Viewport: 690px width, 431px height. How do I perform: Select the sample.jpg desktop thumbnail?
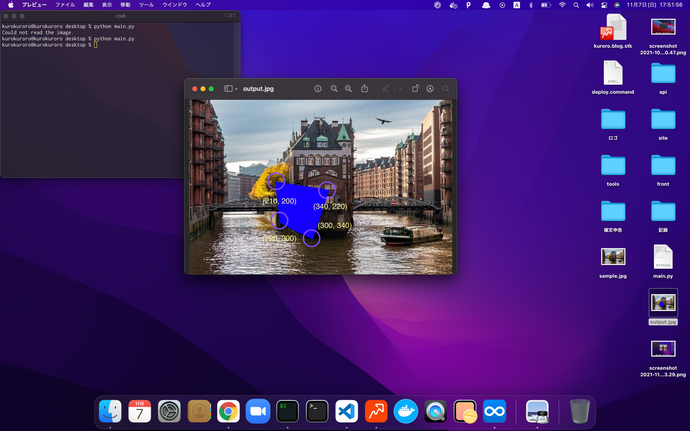(x=613, y=257)
